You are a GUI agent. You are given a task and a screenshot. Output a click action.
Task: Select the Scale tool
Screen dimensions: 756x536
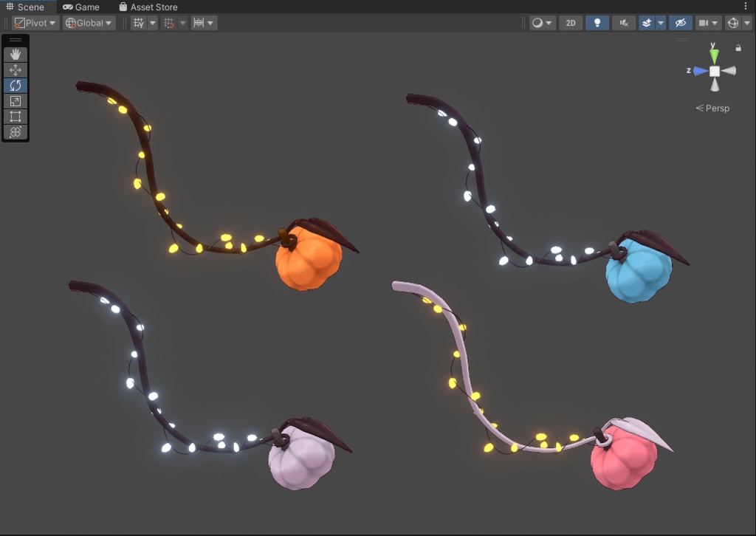pos(15,100)
